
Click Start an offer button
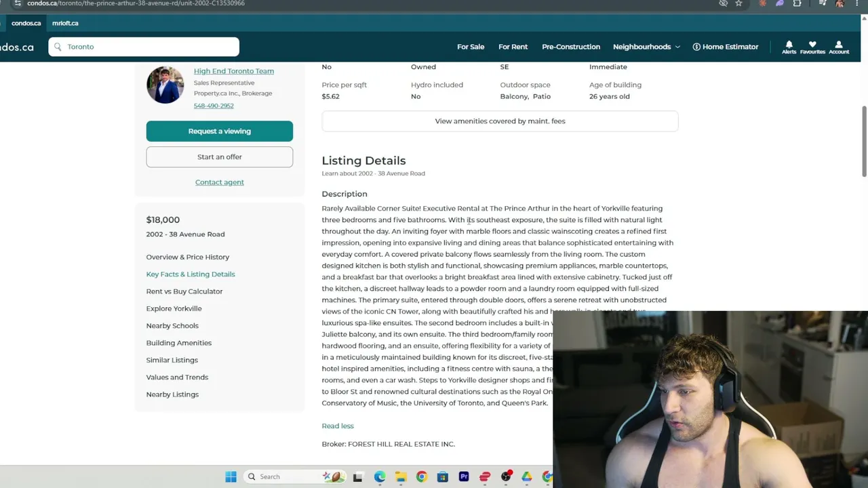[220, 157]
